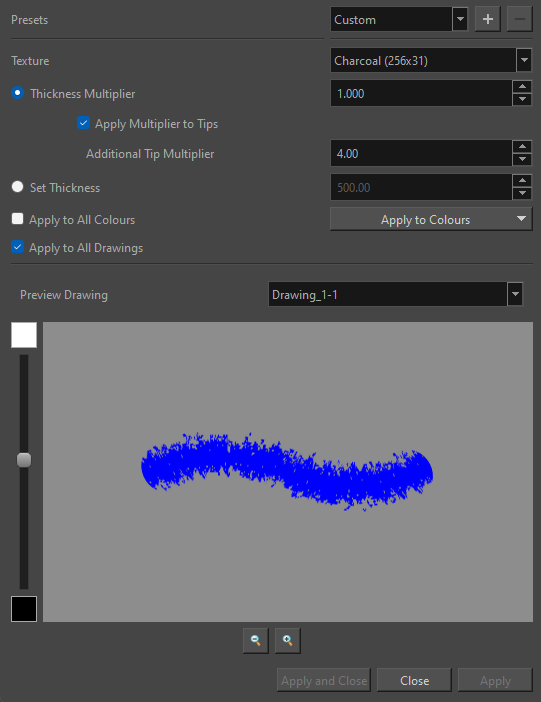The image size is (541, 702).
Task: Select the Thickness Multiplier radio button
Action: pos(17,93)
